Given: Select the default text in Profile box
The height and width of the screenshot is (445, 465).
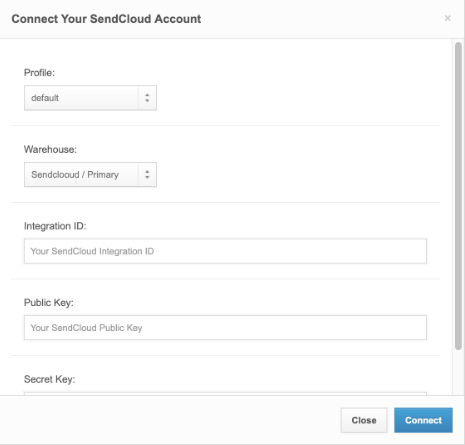Looking at the screenshot, I should (45, 98).
